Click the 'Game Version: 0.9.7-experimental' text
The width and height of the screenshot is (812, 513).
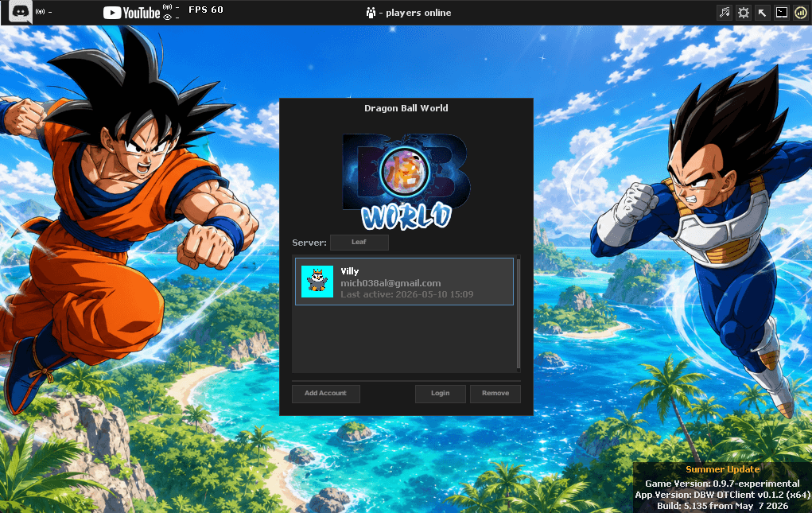pyautogui.click(x=722, y=484)
